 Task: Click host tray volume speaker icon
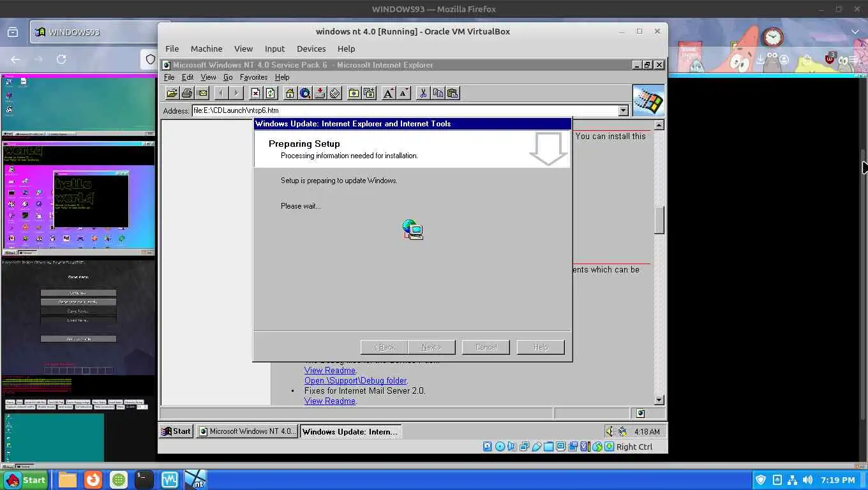tap(808, 480)
